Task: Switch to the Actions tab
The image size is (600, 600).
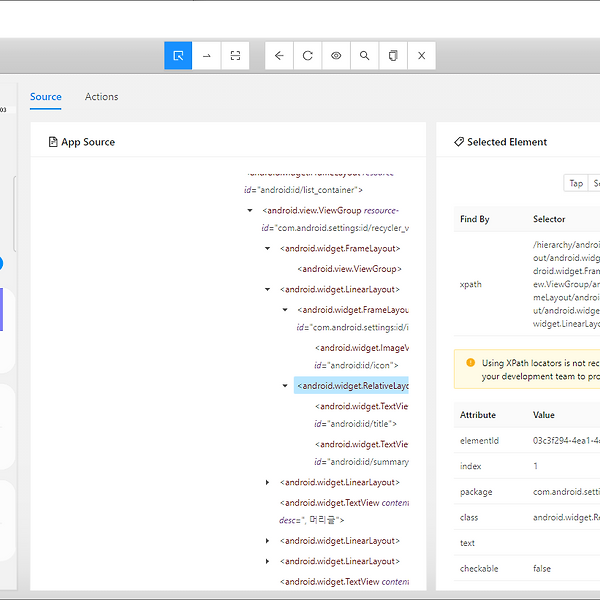Action: point(101,97)
